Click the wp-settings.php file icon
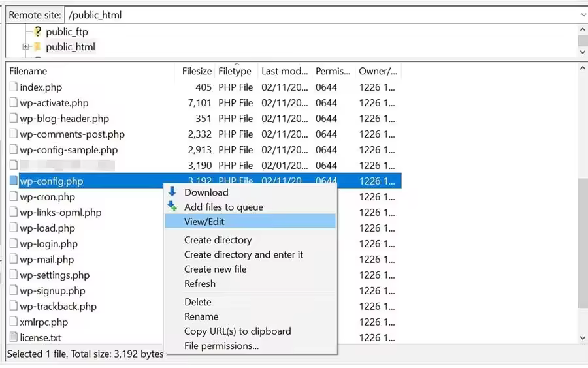The width and height of the screenshot is (588, 368). click(x=14, y=275)
